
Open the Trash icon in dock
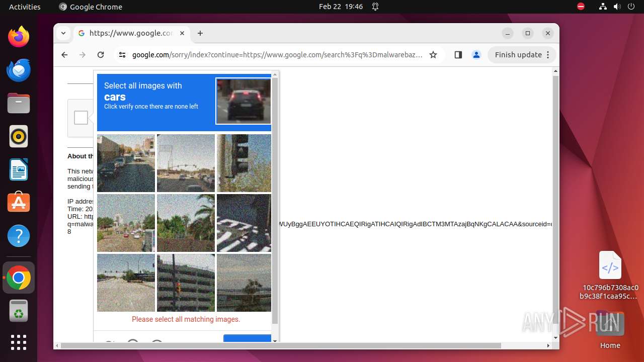19,311
